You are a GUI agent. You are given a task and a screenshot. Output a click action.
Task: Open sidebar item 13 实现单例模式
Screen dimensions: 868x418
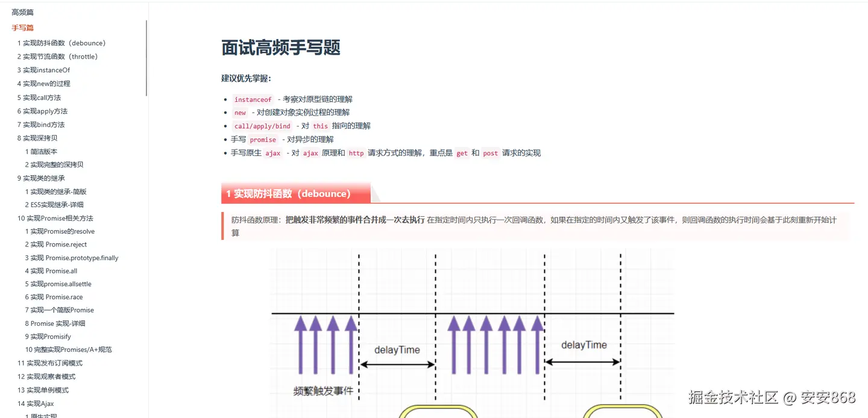tap(43, 390)
